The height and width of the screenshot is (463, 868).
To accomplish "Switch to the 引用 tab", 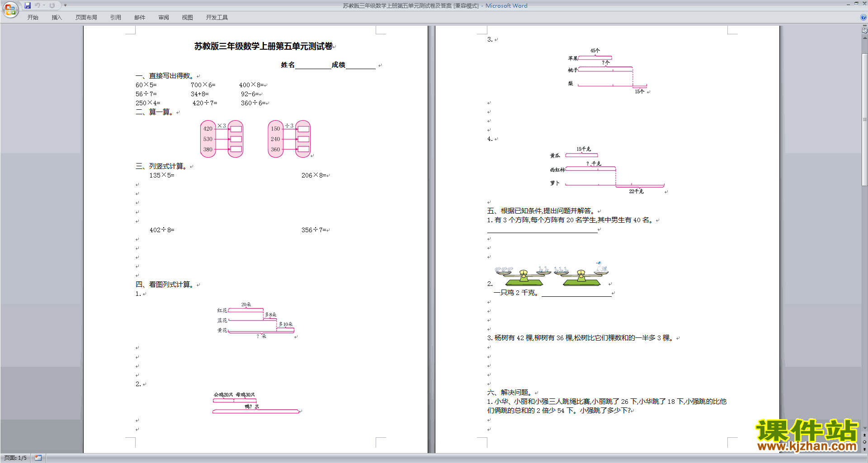I will tap(116, 18).
